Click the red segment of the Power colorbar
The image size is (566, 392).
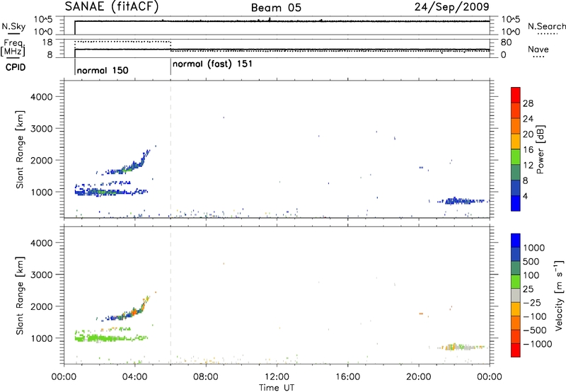click(x=516, y=96)
